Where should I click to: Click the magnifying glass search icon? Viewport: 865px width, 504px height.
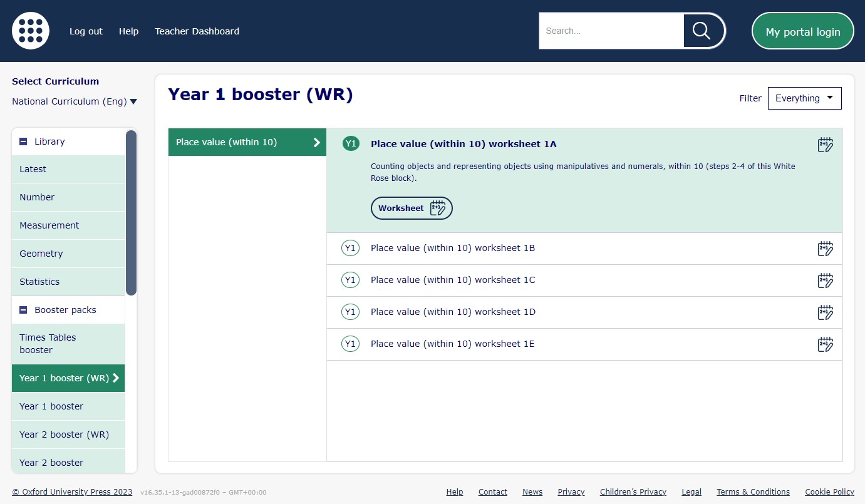tap(702, 31)
